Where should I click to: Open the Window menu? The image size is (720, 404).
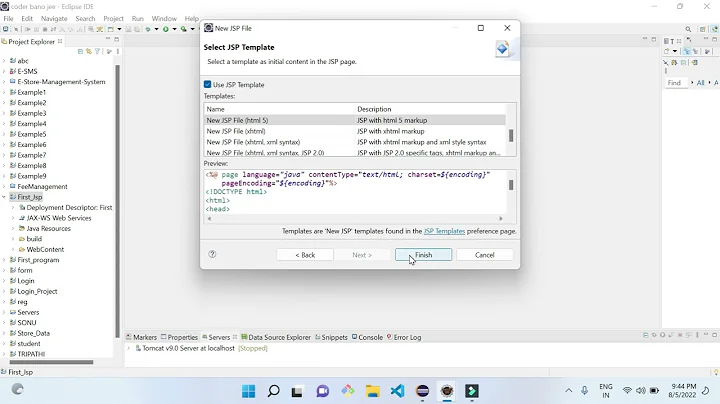tap(164, 18)
